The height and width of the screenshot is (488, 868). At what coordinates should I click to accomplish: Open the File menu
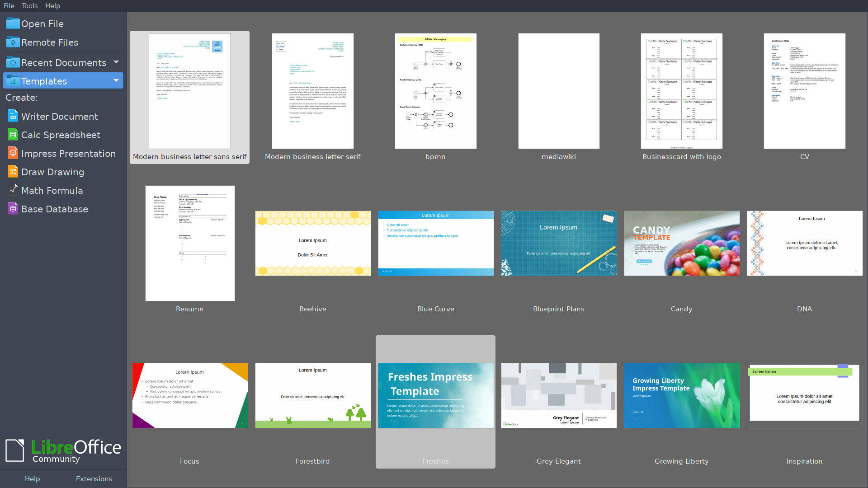point(9,6)
